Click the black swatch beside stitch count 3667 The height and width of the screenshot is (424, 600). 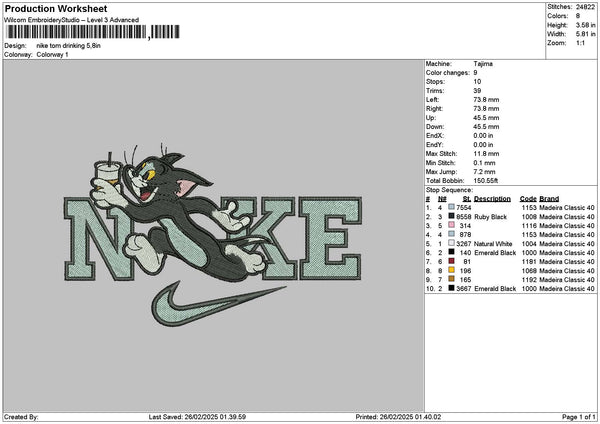(452, 288)
